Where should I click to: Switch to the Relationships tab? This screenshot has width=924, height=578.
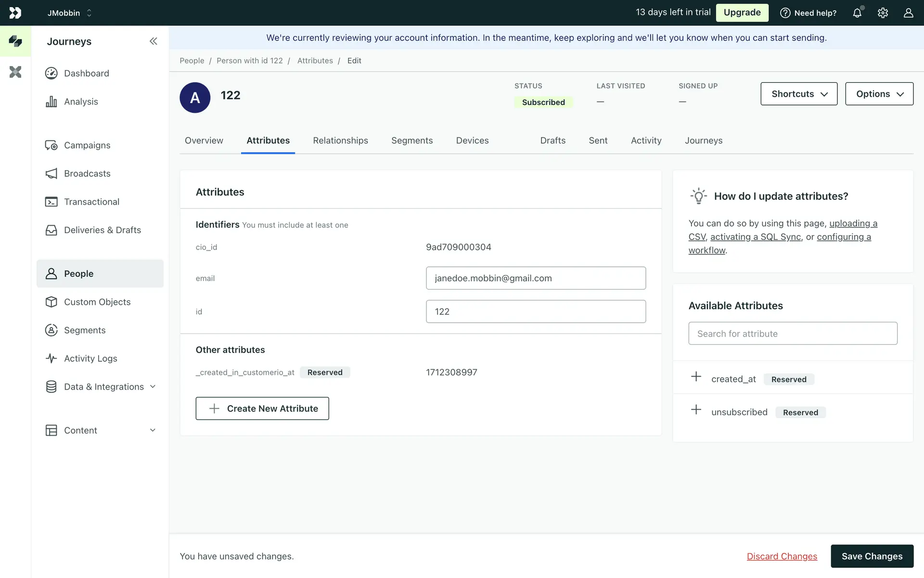pos(340,141)
